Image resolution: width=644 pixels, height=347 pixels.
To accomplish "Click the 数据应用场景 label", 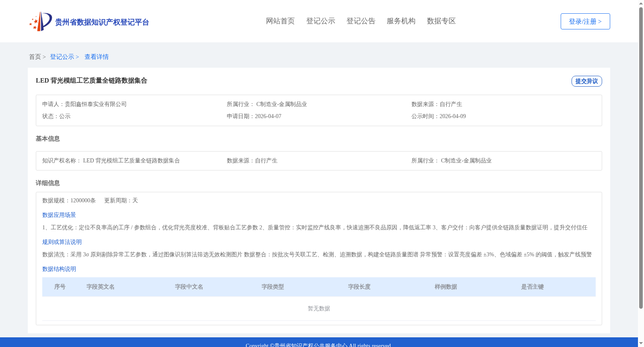I will click(x=59, y=215).
